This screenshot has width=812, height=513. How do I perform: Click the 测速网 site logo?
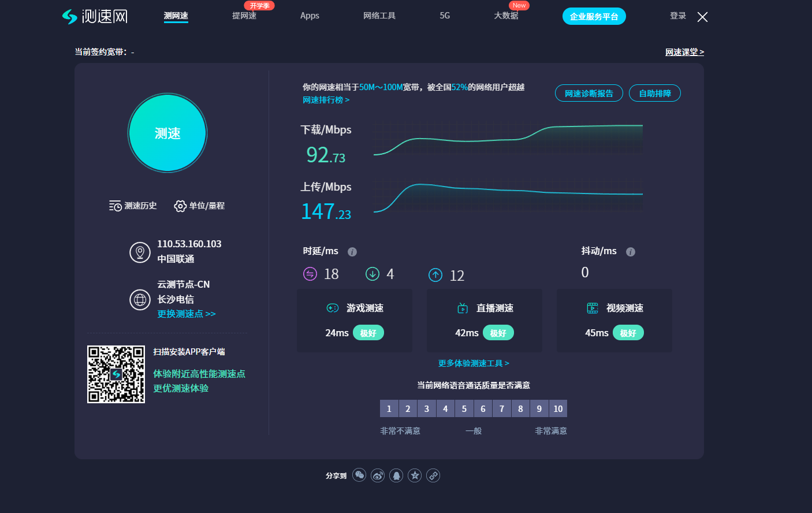94,16
